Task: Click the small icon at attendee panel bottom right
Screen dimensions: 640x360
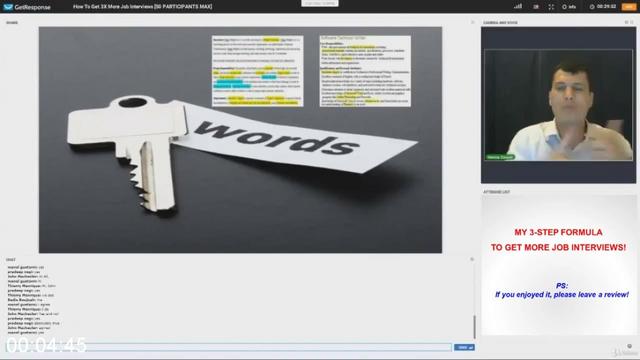Action: point(629,346)
